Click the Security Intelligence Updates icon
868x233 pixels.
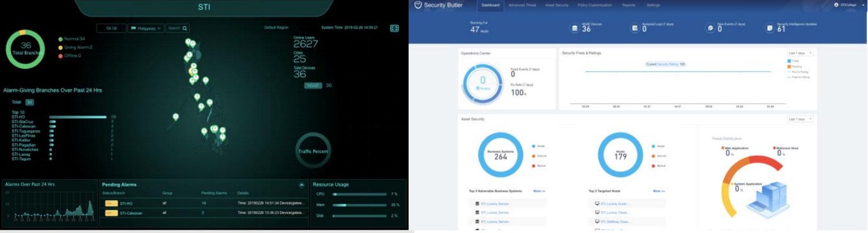(770, 28)
